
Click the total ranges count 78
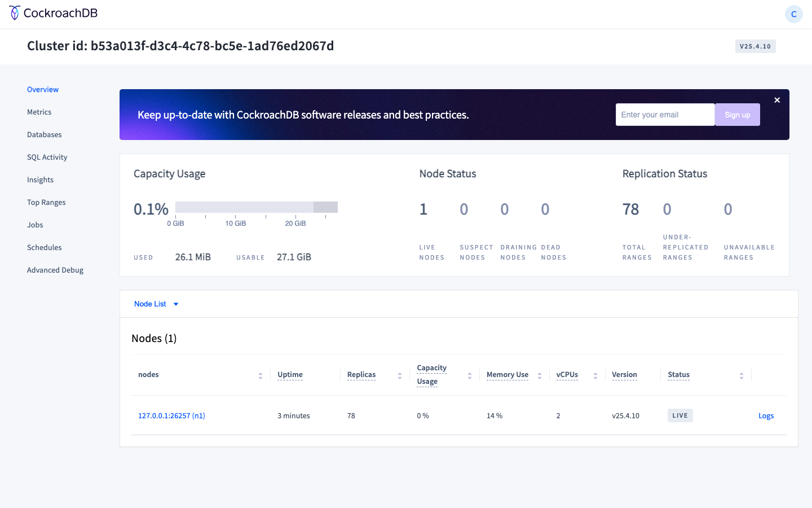click(630, 209)
